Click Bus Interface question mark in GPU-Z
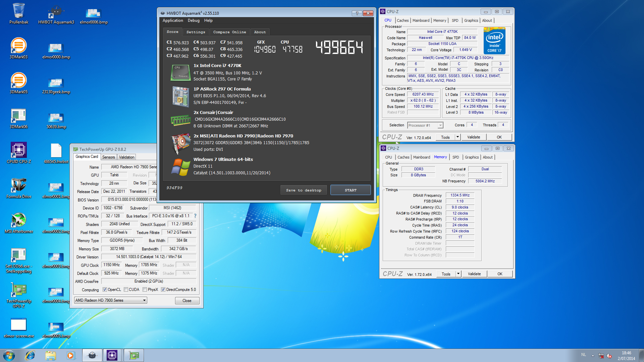Image resolution: width=644 pixels, height=362 pixels. (x=195, y=216)
